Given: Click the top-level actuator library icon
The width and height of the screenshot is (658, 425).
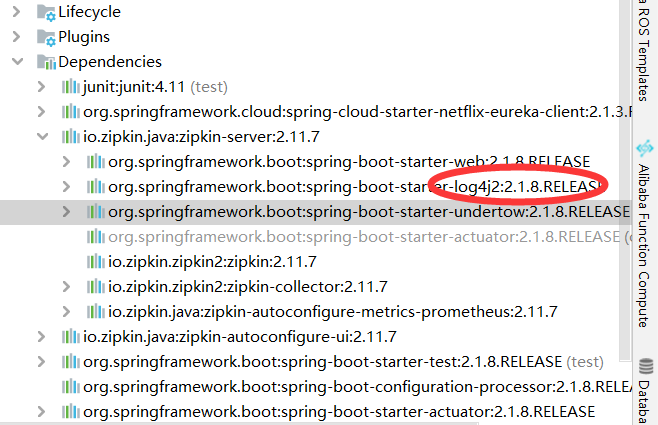Looking at the screenshot, I should point(70,412).
